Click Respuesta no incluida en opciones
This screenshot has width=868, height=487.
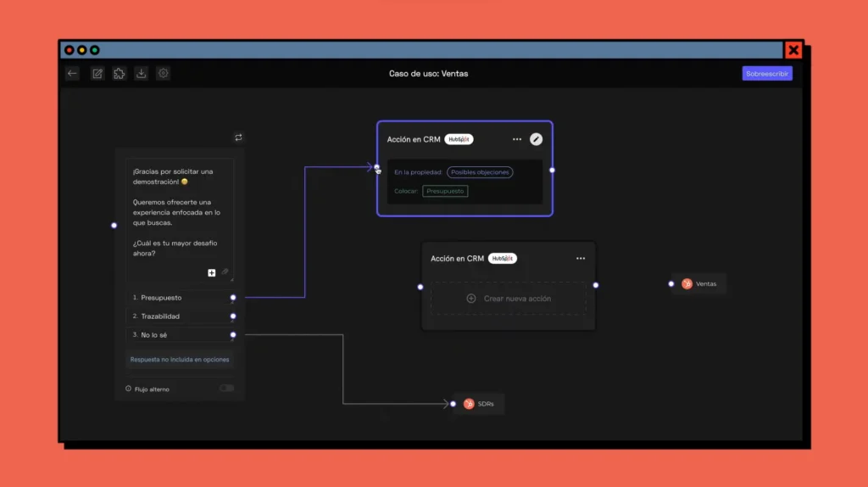click(180, 360)
